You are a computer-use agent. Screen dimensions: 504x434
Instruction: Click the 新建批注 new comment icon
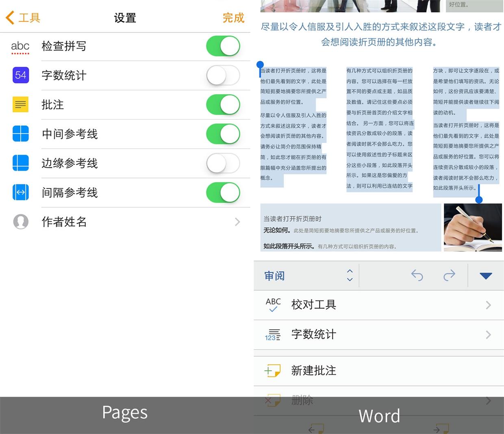tap(273, 371)
